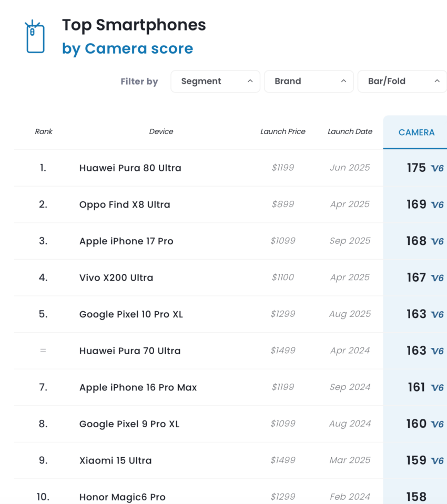Image resolution: width=447 pixels, height=504 pixels.
Task: Open the Honor Magic6 Pro device page
Action: 123,497
